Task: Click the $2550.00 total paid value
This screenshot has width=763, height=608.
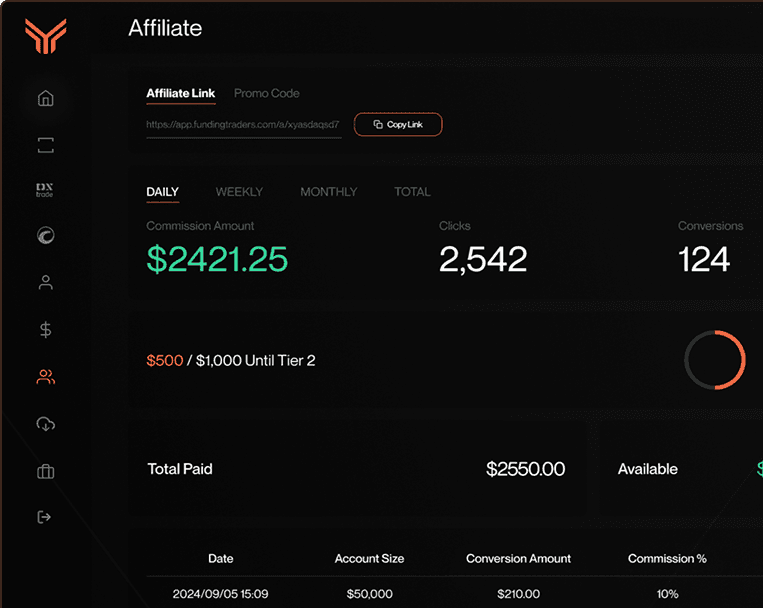Action: pyautogui.click(x=526, y=469)
